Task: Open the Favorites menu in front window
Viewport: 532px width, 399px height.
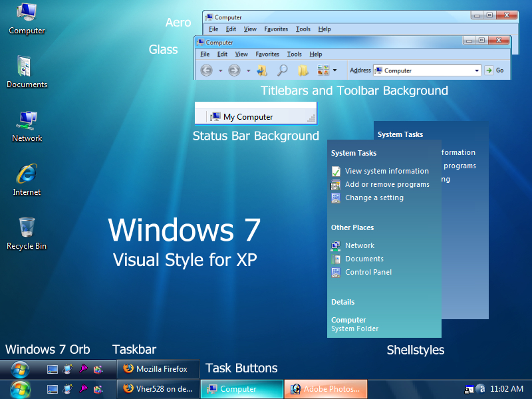Action: pyautogui.click(x=267, y=55)
